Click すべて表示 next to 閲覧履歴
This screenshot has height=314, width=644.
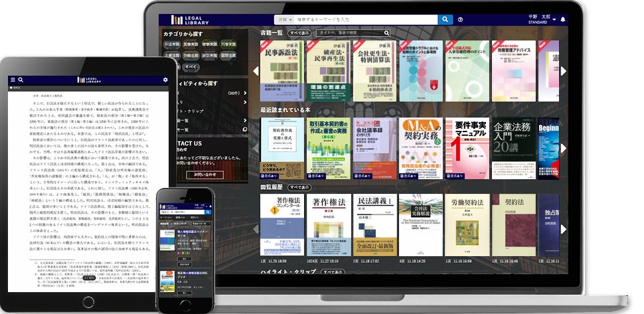pyautogui.click(x=299, y=187)
